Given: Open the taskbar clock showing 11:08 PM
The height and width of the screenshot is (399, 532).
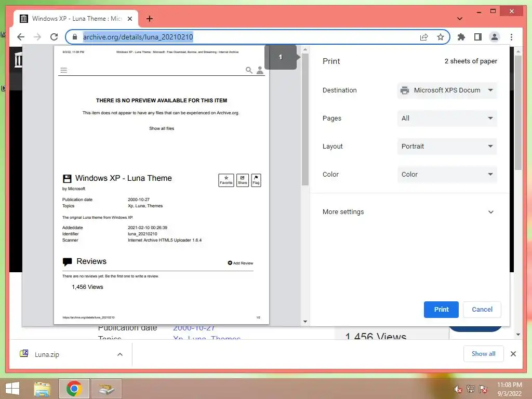Looking at the screenshot, I should click(x=509, y=389).
